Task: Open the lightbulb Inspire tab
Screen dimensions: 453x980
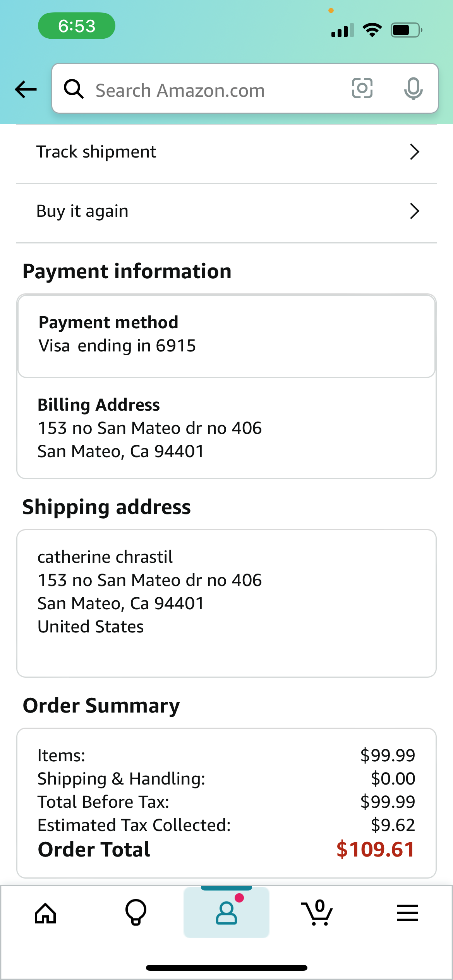Action: click(x=136, y=913)
